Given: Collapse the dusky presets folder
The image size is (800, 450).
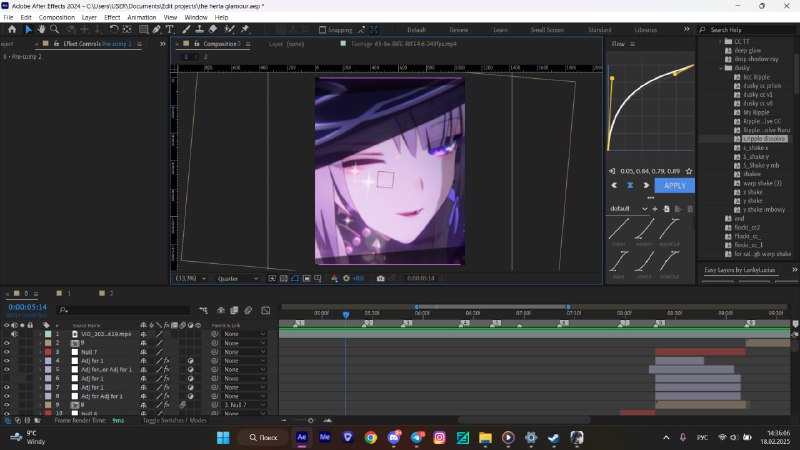Looking at the screenshot, I should pyautogui.click(x=721, y=68).
